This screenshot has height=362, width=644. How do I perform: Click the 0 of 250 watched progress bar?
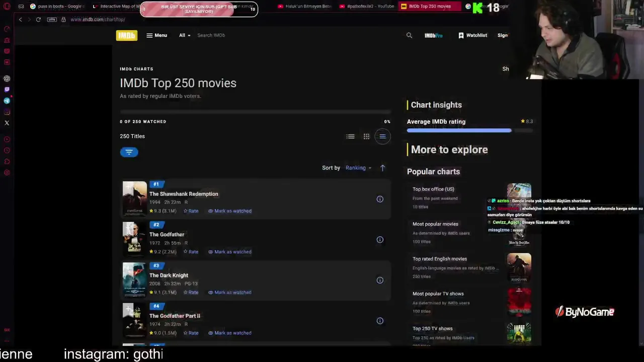255,112
